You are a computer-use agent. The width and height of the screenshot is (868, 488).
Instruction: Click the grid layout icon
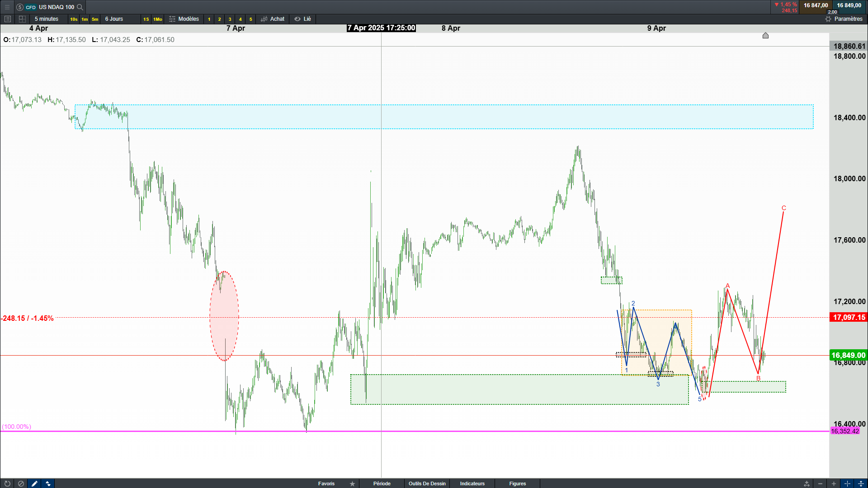point(22,19)
